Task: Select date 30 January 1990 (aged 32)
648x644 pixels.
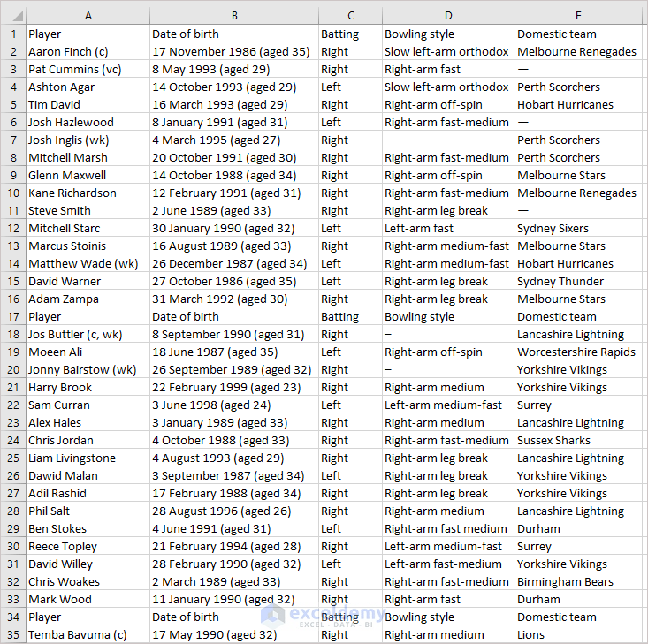Action: click(x=234, y=229)
